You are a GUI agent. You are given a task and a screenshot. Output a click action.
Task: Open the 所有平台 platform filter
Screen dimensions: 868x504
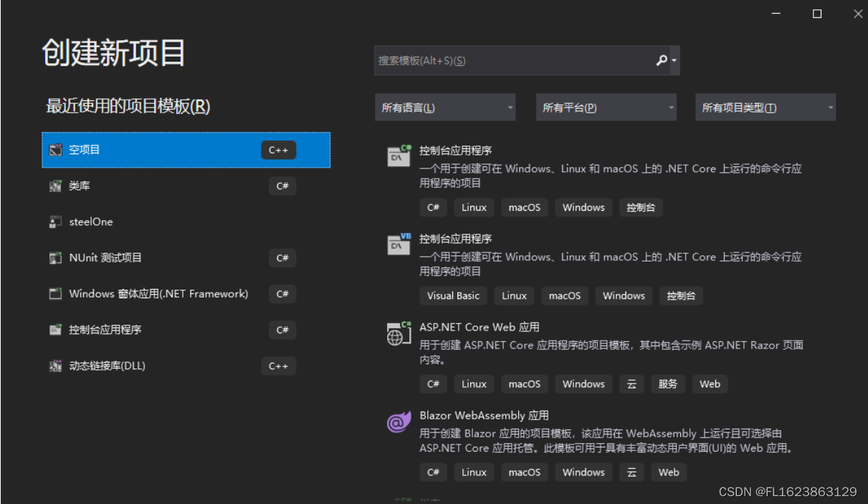(606, 108)
